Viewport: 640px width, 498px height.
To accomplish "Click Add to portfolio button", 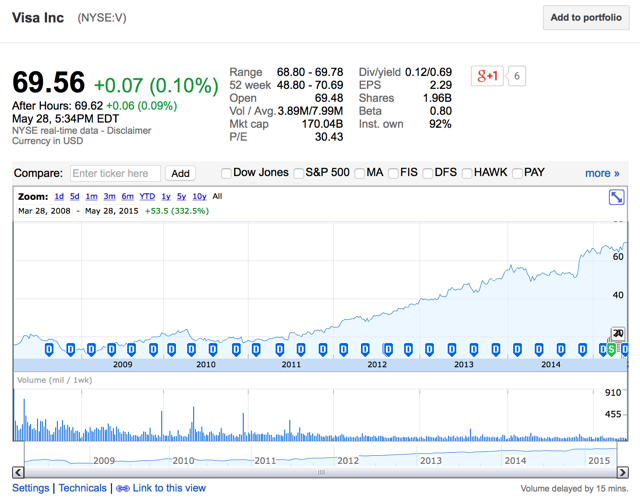I will [x=586, y=18].
